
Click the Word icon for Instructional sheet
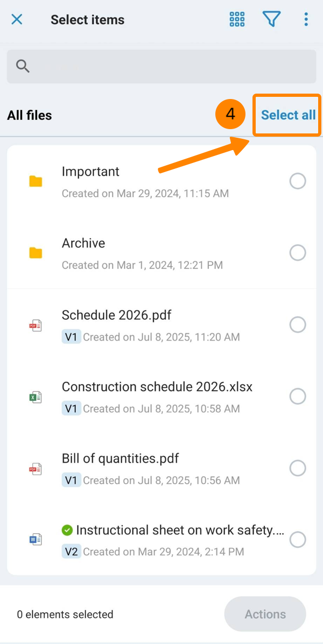(x=36, y=540)
